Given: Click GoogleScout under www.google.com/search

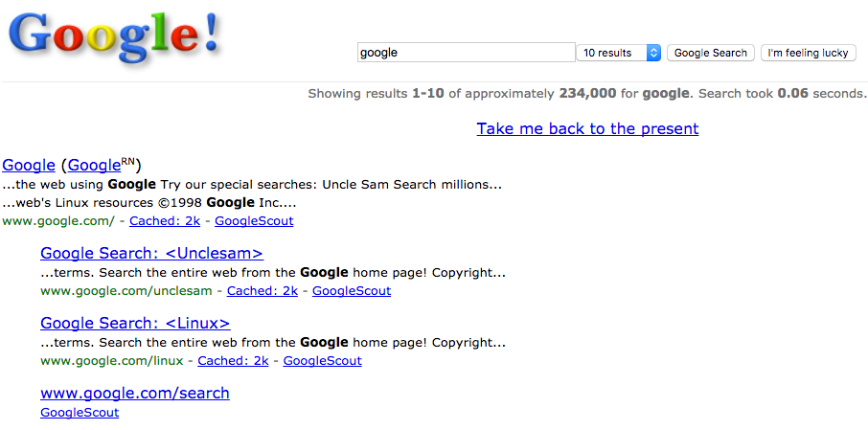Looking at the screenshot, I should pos(80,413).
